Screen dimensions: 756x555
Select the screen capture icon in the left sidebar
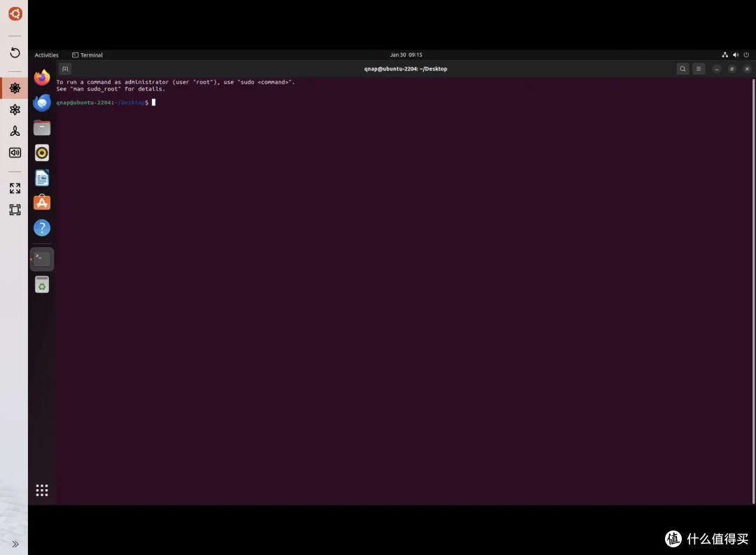pyautogui.click(x=14, y=209)
